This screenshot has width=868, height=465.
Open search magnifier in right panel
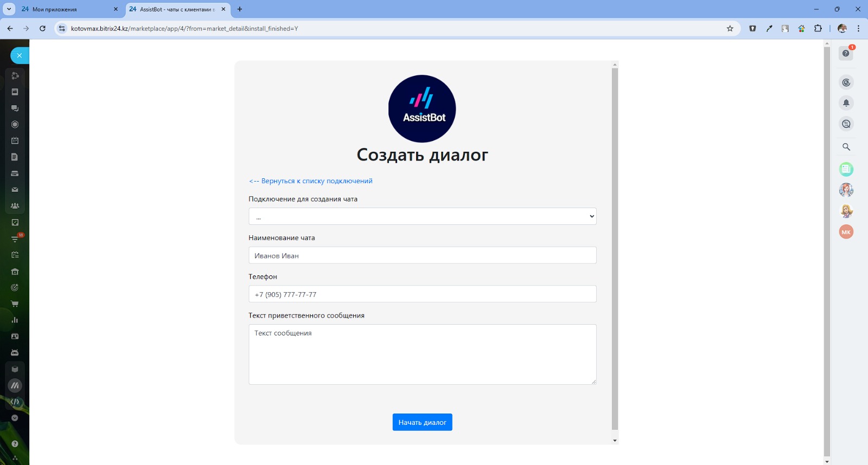click(x=846, y=147)
